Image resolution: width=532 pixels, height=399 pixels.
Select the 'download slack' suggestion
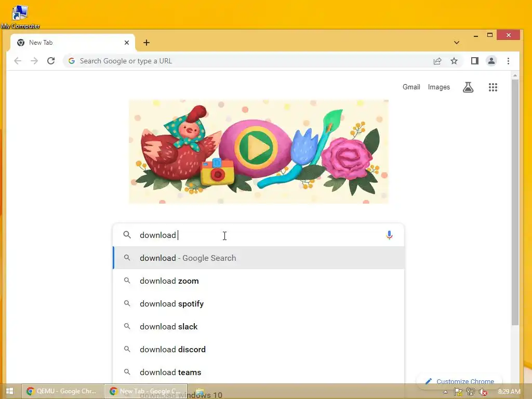tap(258, 326)
